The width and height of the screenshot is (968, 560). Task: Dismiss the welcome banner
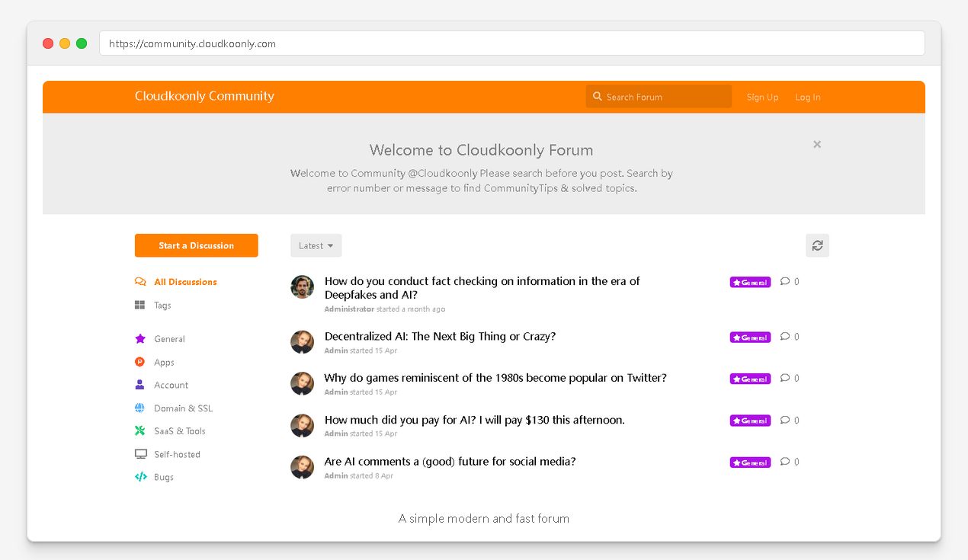817,144
